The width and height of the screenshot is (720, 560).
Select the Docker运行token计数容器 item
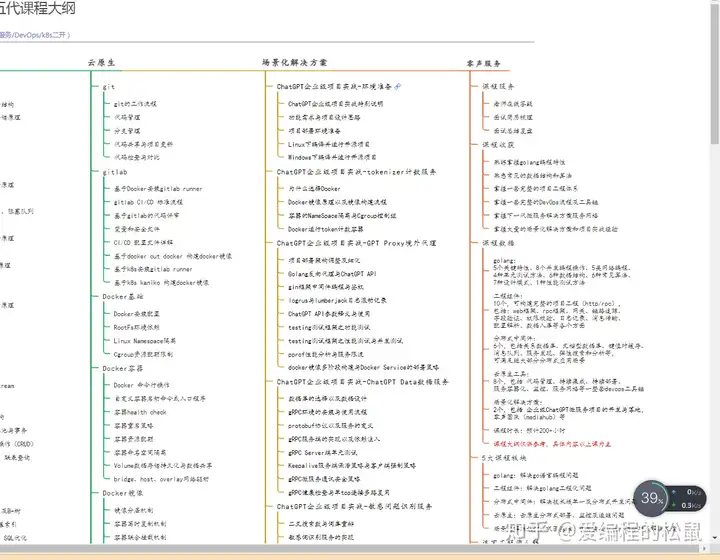pyautogui.click(x=326, y=229)
